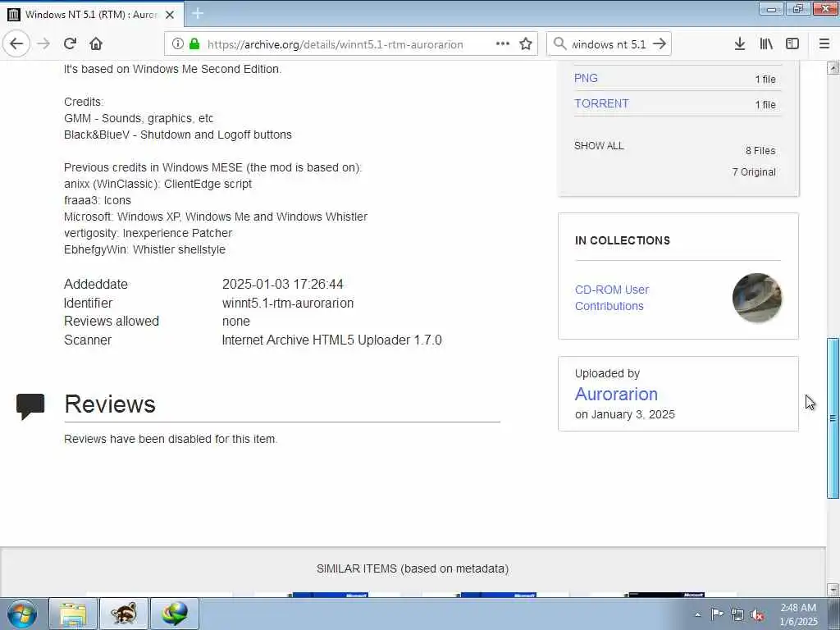
Task: Reload the current page
Action: tap(70, 44)
